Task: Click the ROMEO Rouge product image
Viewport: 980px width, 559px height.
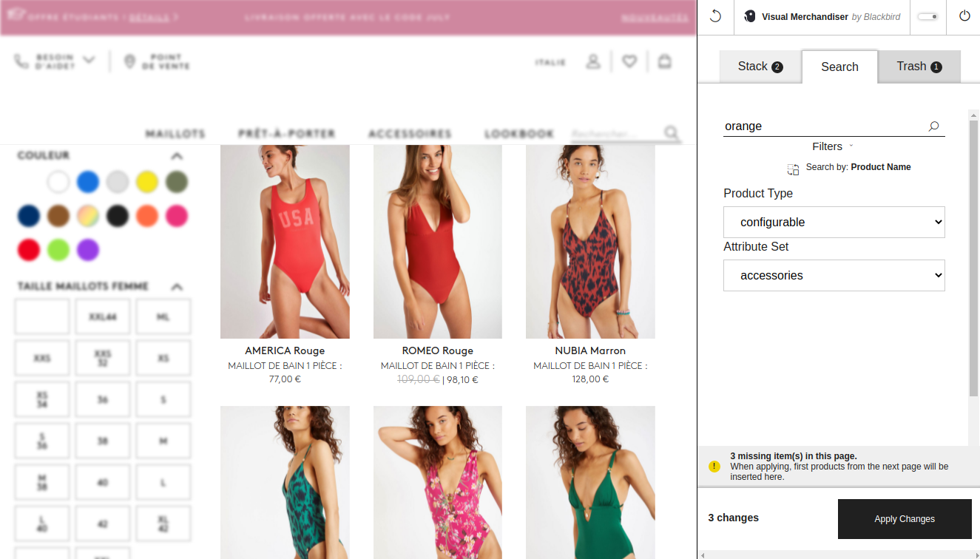Action: 438,242
